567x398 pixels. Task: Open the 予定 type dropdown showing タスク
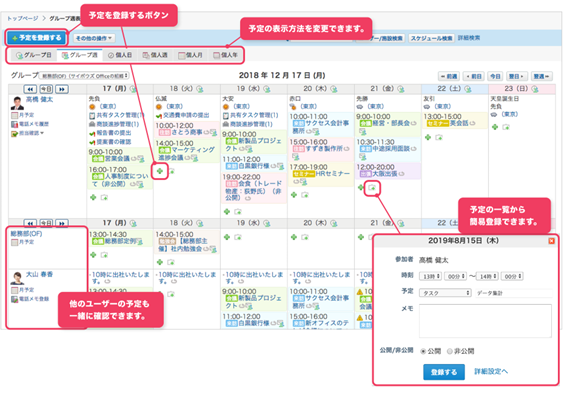[445, 293]
